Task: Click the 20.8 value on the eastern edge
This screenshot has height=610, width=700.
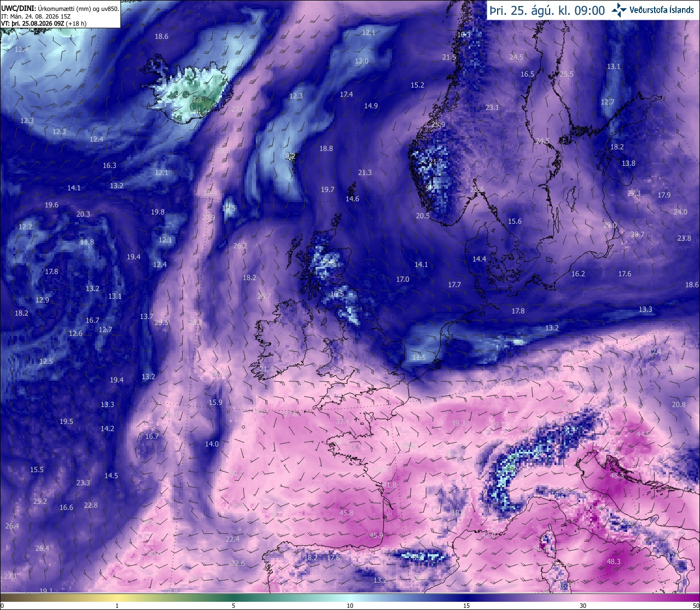Action: 679,404
